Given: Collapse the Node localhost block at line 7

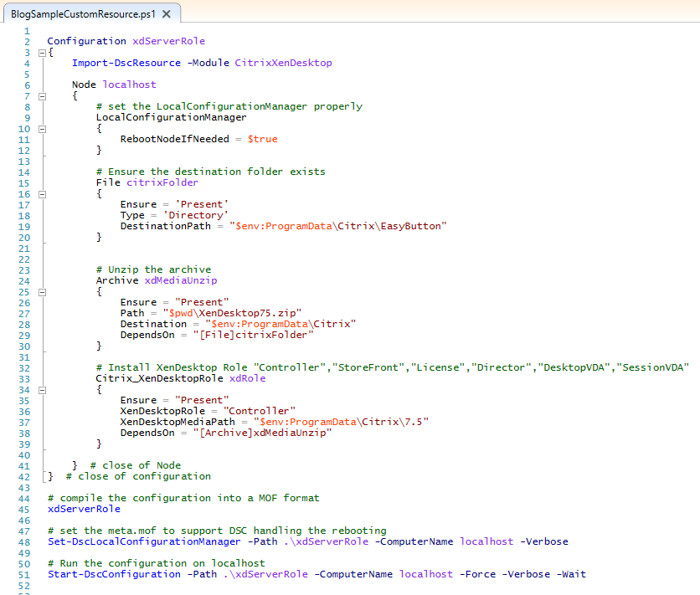Looking at the screenshot, I should tap(43, 96).
